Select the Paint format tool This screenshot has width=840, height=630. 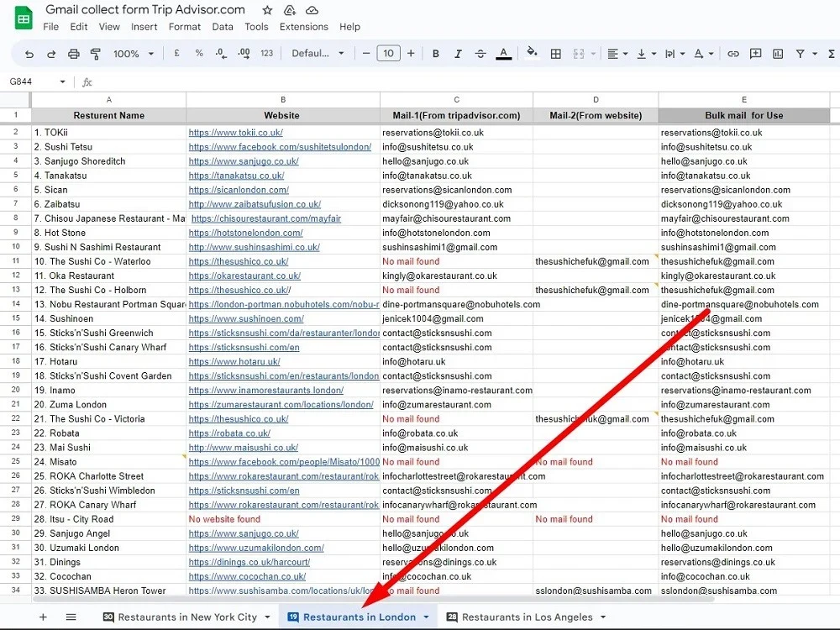[x=95, y=52]
